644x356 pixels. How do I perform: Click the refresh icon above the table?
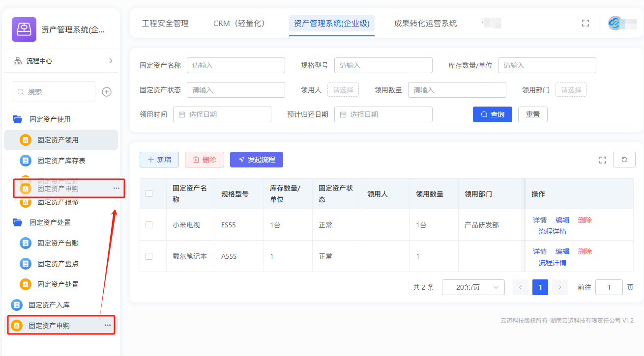(624, 160)
